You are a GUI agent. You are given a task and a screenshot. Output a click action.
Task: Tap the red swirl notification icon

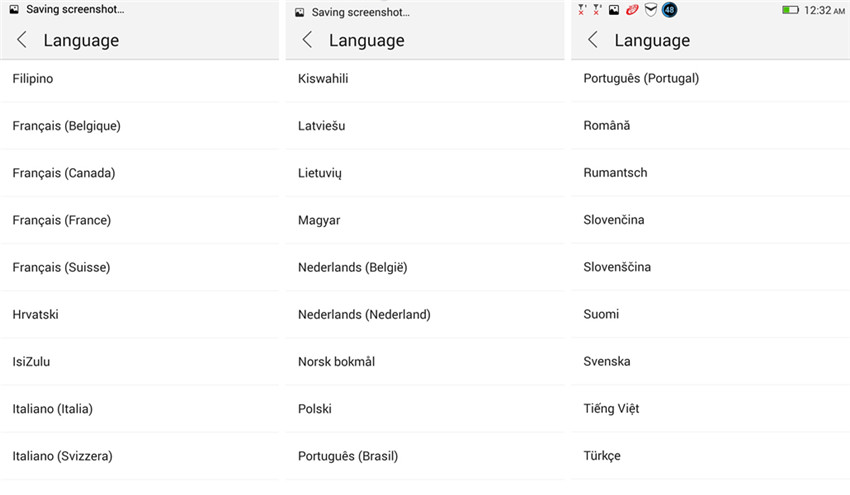coord(632,10)
